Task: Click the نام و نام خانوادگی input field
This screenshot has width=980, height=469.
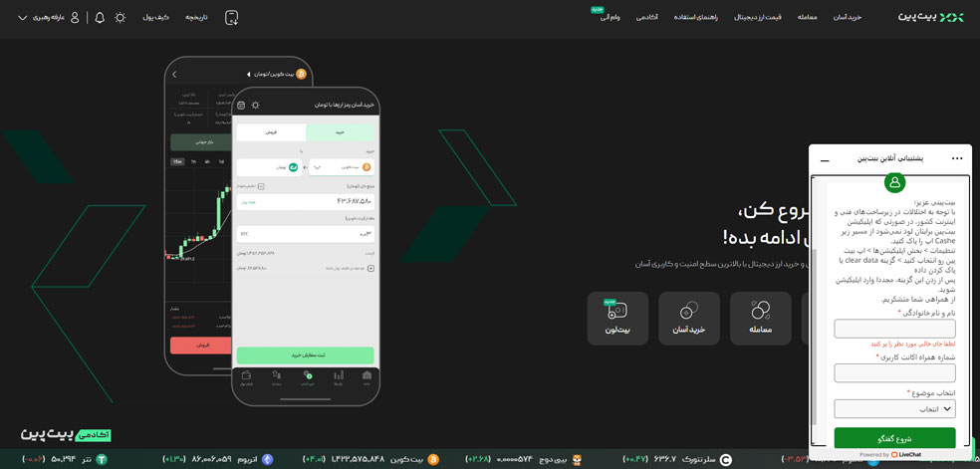Action: pos(894,329)
